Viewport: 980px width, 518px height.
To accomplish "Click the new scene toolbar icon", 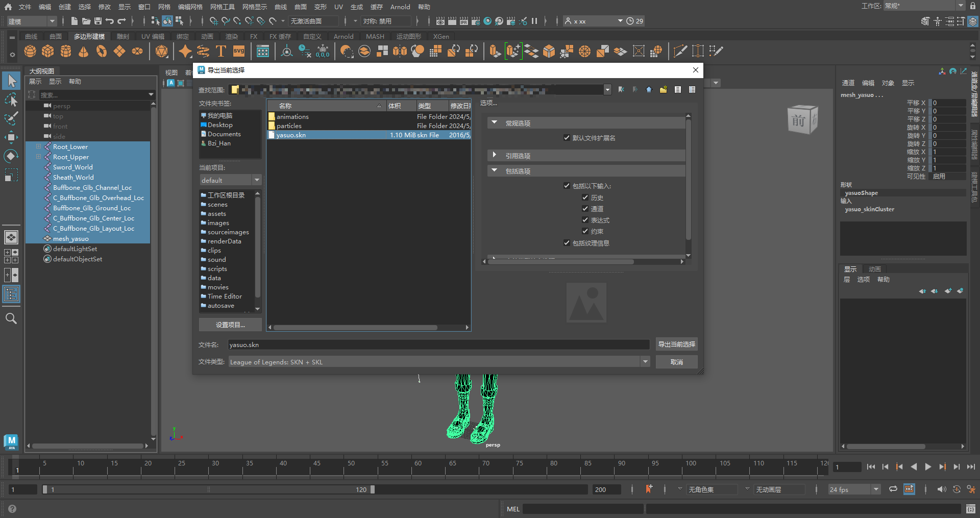I will tap(75, 21).
